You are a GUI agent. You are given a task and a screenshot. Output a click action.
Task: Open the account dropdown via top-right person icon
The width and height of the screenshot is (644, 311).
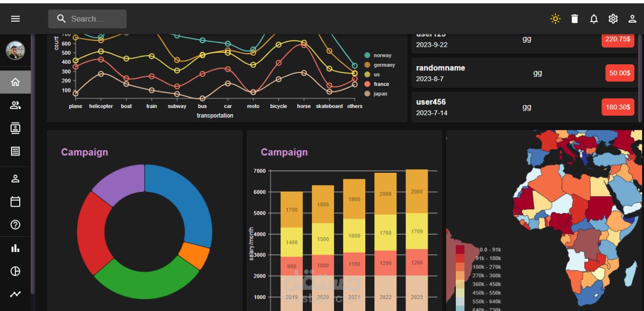click(x=632, y=19)
